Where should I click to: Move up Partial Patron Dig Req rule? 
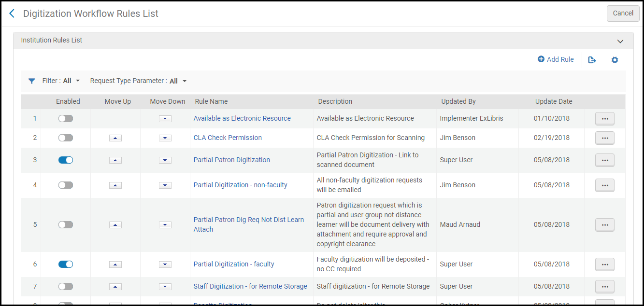click(x=115, y=225)
